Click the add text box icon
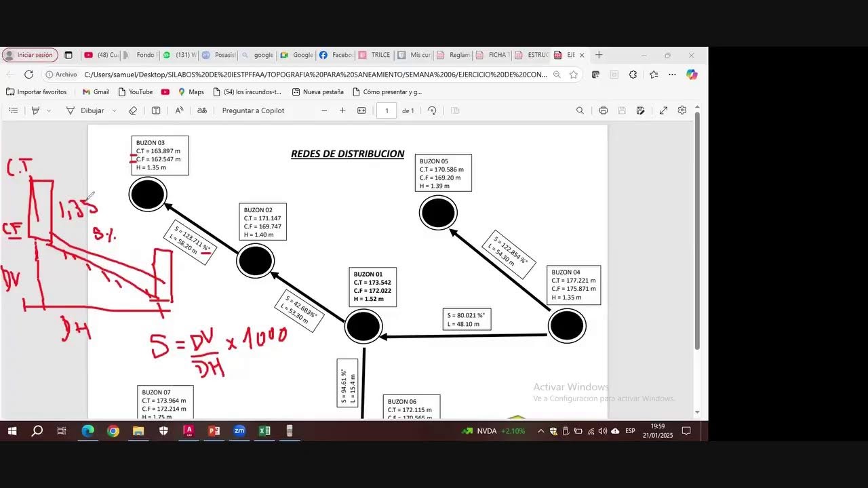 click(x=156, y=110)
